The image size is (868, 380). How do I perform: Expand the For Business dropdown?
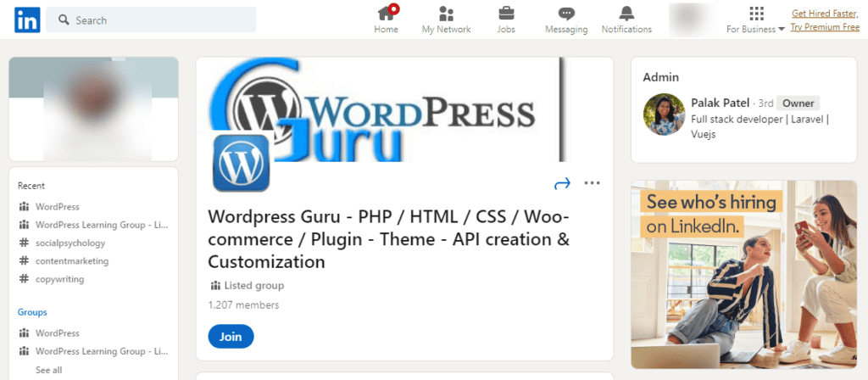click(756, 29)
